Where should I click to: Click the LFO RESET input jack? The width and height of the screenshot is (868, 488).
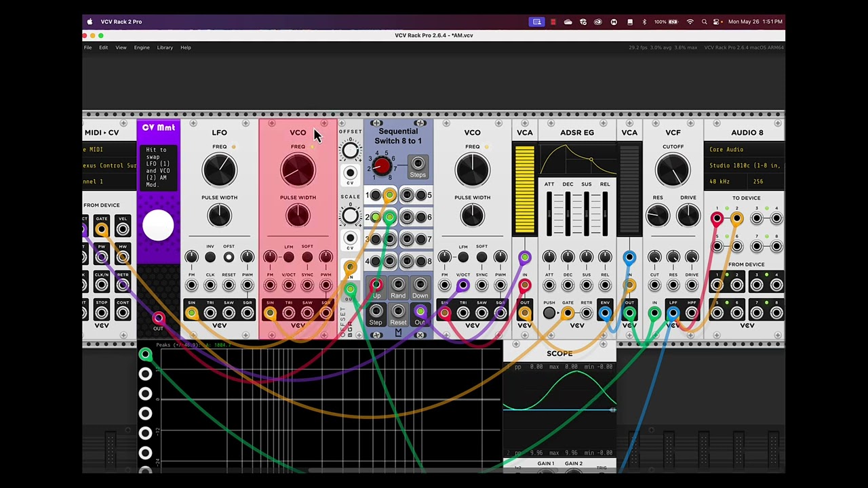click(229, 285)
